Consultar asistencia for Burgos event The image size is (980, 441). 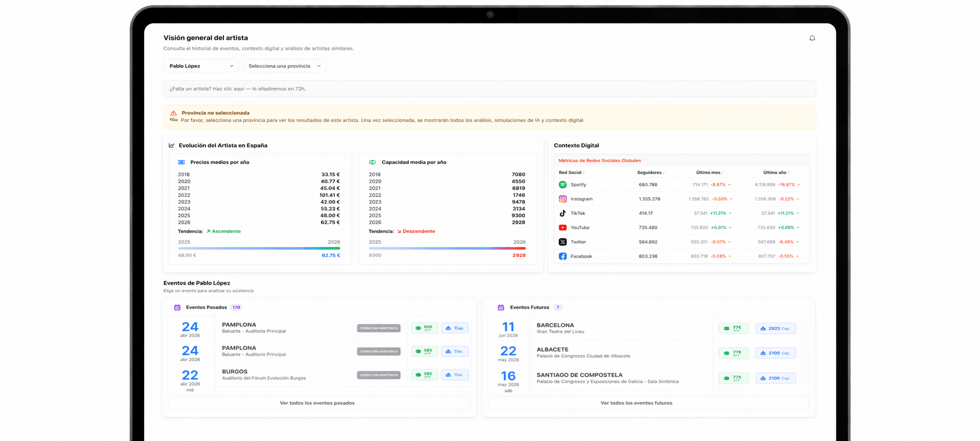click(x=379, y=375)
